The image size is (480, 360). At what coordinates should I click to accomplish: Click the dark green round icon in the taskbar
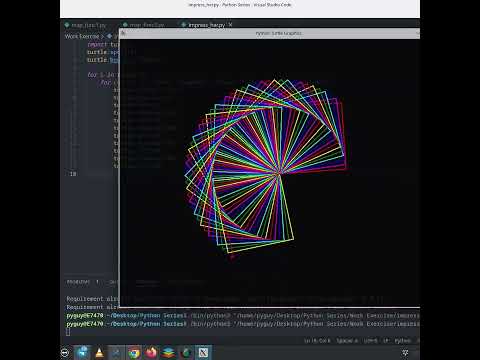[186, 353]
